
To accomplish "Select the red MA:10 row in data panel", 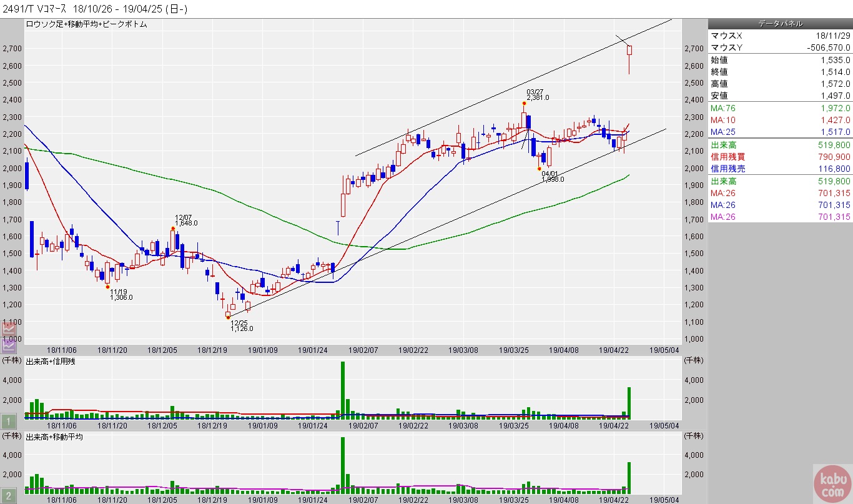I will click(780, 120).
